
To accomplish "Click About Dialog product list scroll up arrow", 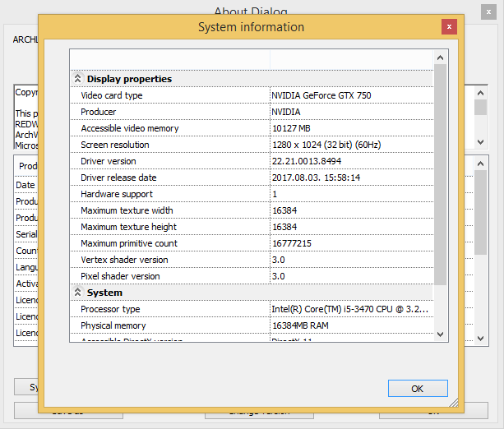I will tap(480, 164).
